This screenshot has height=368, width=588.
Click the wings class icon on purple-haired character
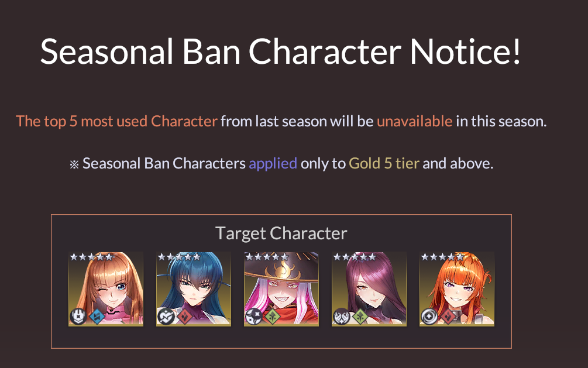341,317
